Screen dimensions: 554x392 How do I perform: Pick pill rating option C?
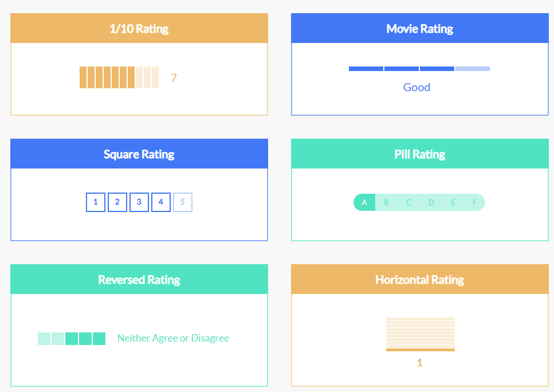click(408, 202)
